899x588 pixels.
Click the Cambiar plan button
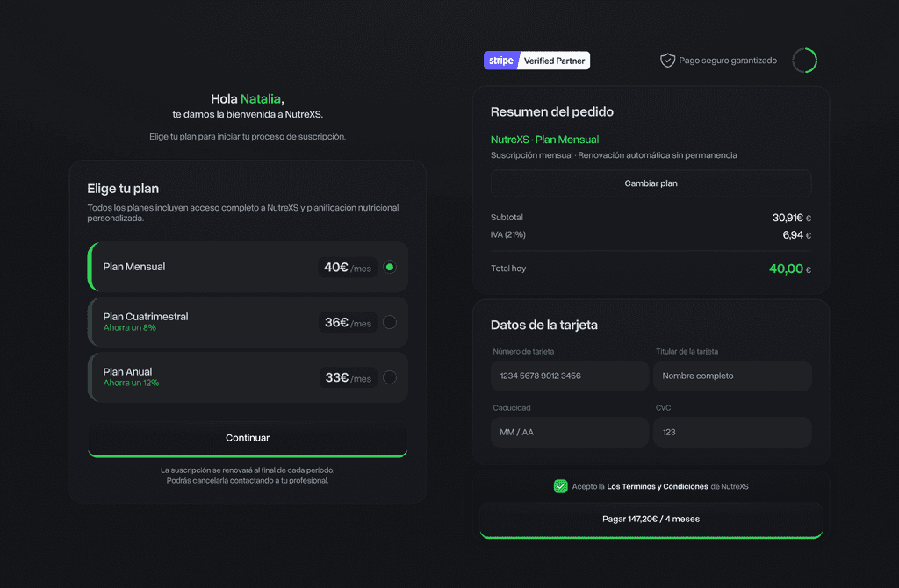pyautogui.click(x=651, y=183)
